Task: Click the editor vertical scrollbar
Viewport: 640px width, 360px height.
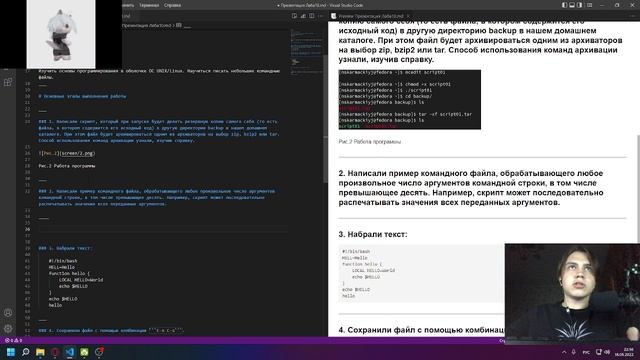Action: 325,118
